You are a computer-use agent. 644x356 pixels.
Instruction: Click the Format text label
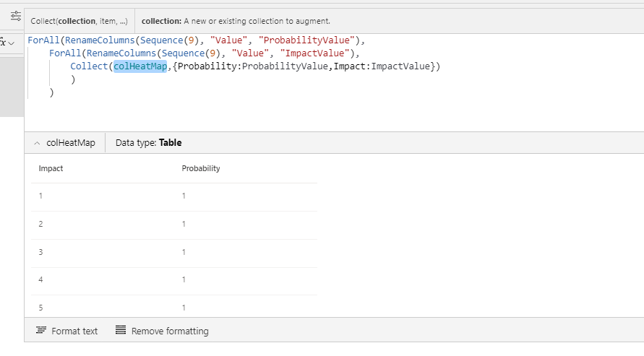[74, 331]
